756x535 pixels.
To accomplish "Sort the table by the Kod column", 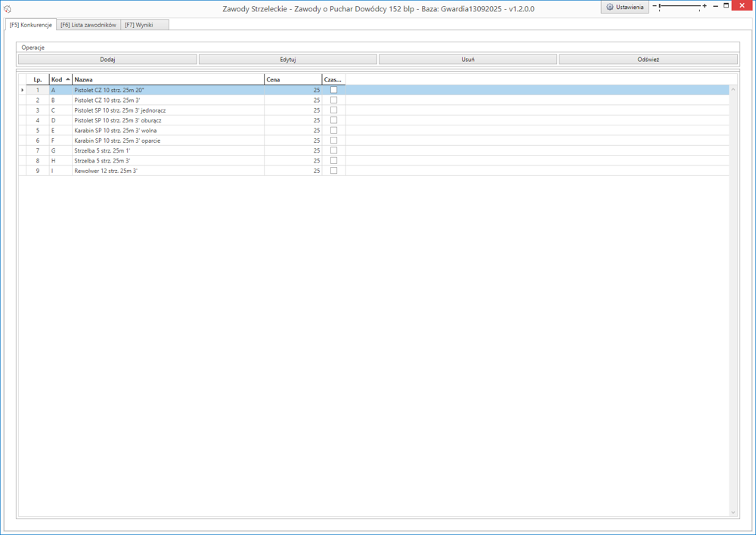I will click(x=60, y=79).
